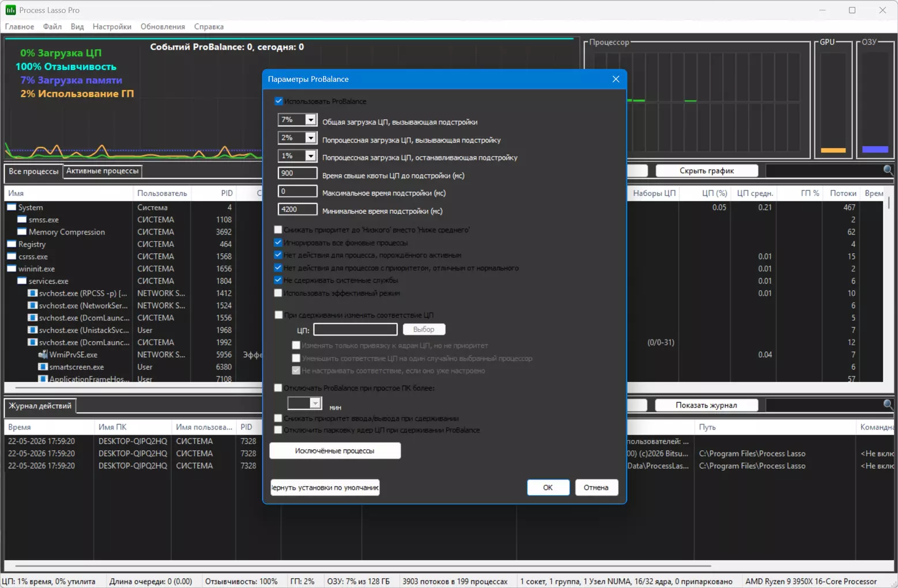Sort by ЦП средн. column header
The height and width of the screenshot is (588, 898).
point(754,193)
